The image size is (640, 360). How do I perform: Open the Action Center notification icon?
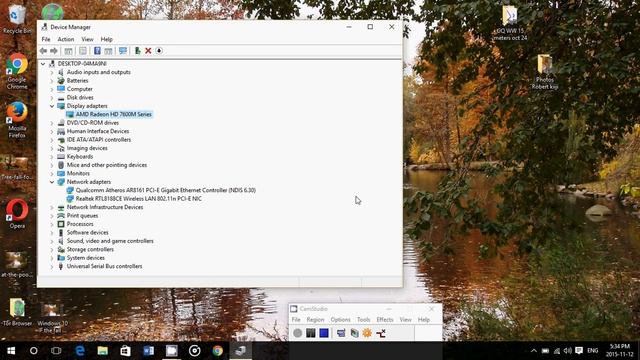[579, 351]
